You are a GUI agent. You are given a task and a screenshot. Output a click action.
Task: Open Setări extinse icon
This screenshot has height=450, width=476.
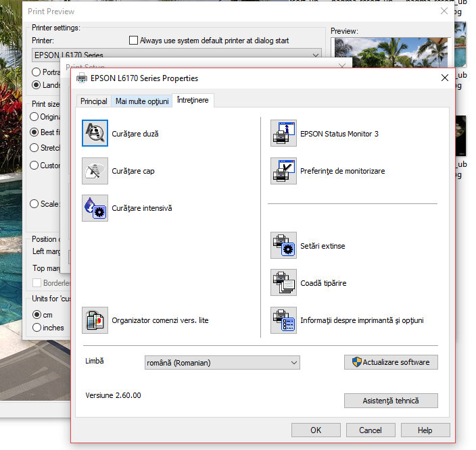point(283,245)
